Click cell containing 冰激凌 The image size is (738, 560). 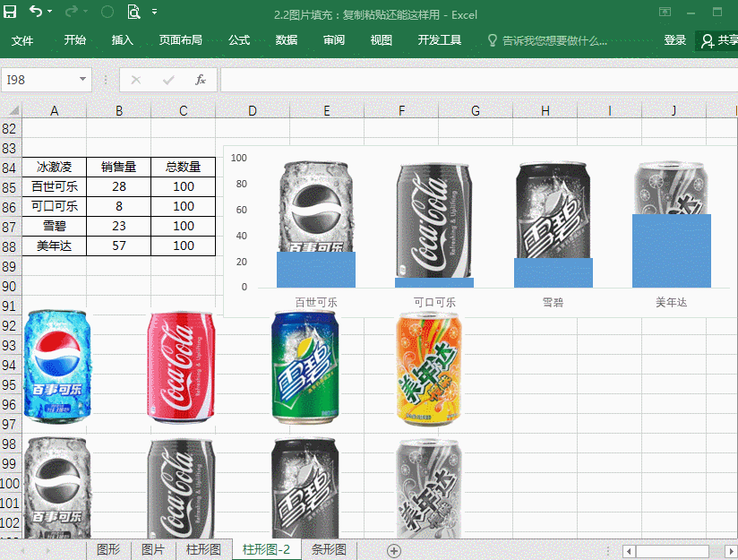[54, 168]
